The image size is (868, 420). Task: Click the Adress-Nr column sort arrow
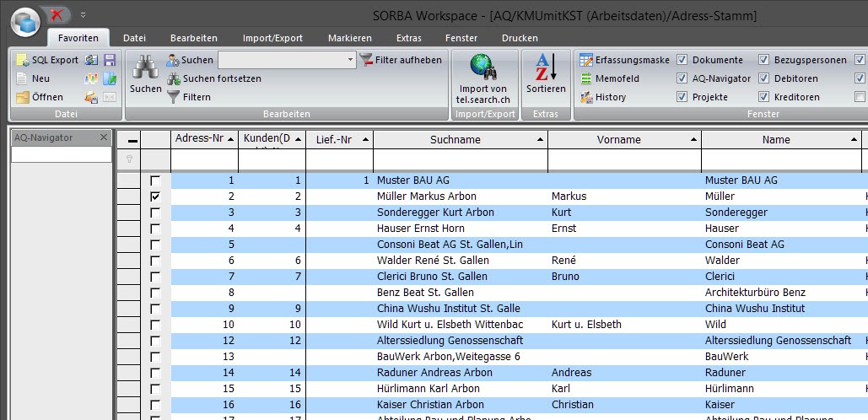click(231, 139)
